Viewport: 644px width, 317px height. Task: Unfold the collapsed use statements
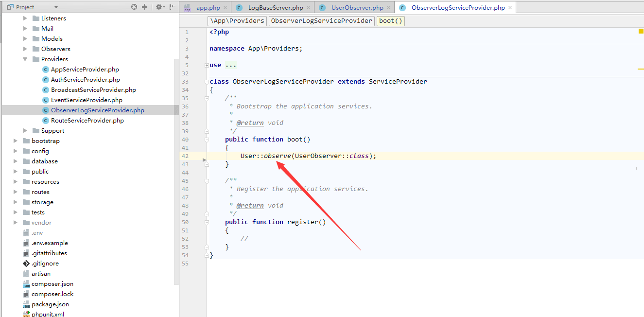(x=207, y=65)
